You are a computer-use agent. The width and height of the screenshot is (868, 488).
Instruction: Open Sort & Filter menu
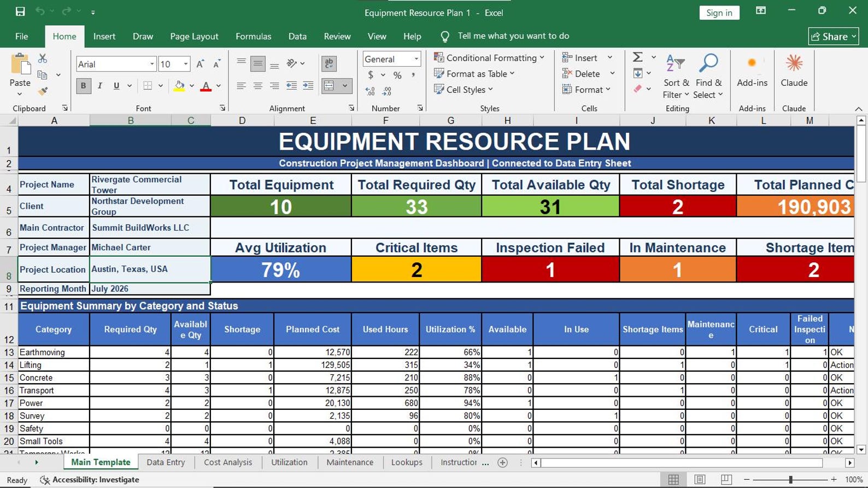(x=676, y=77)
